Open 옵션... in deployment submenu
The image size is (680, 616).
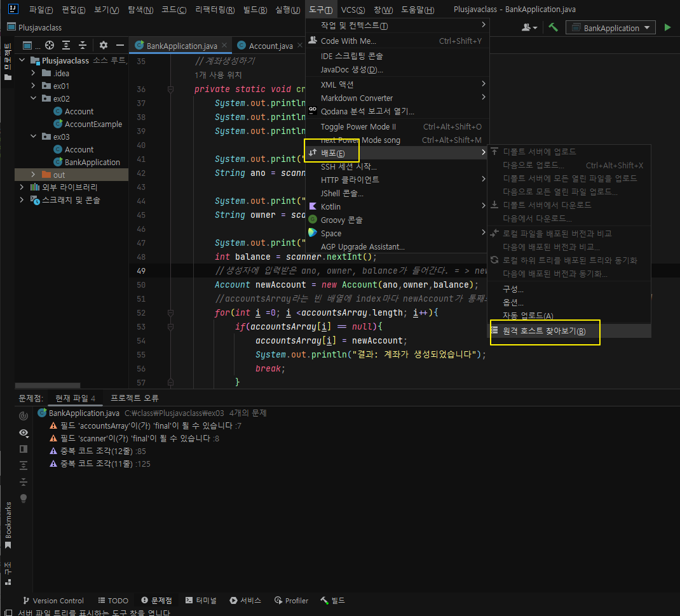pyautogui.click(x=569, y=302)
